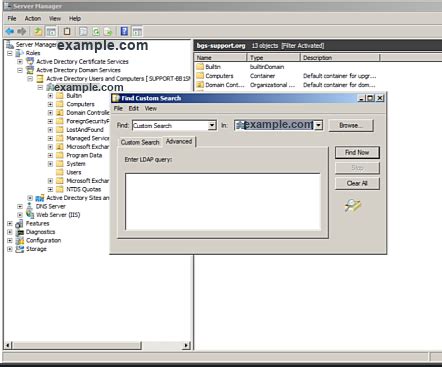Toggle Show/Hide Console Tree toolbar icon
This screenshot has width=442, height=367.
coord(51,32)
